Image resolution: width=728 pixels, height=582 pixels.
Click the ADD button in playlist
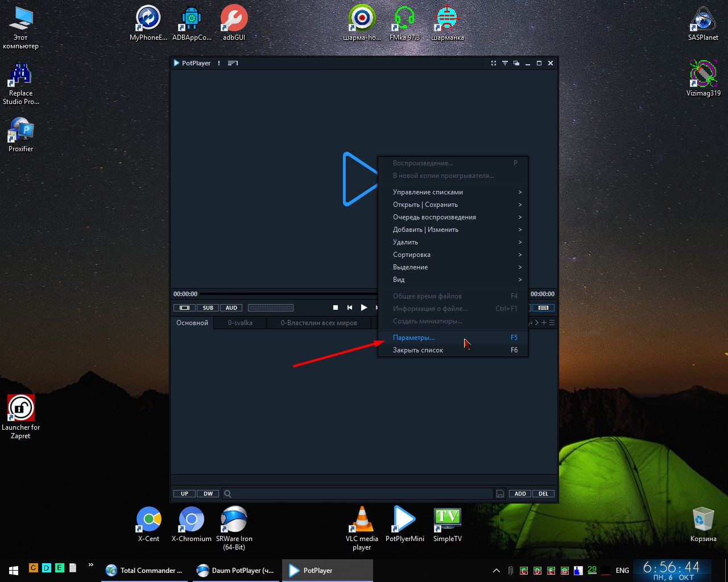point(520,494)
